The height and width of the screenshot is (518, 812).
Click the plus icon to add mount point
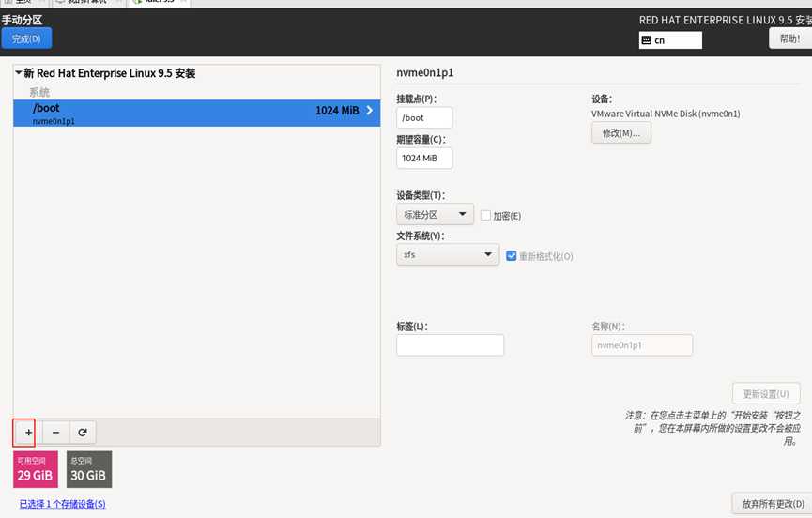pos(28,433)
